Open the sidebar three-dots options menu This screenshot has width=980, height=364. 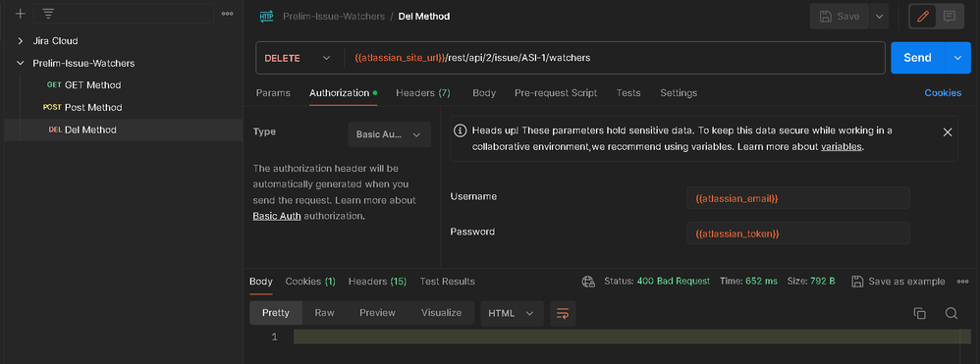(x=228, y=13)
